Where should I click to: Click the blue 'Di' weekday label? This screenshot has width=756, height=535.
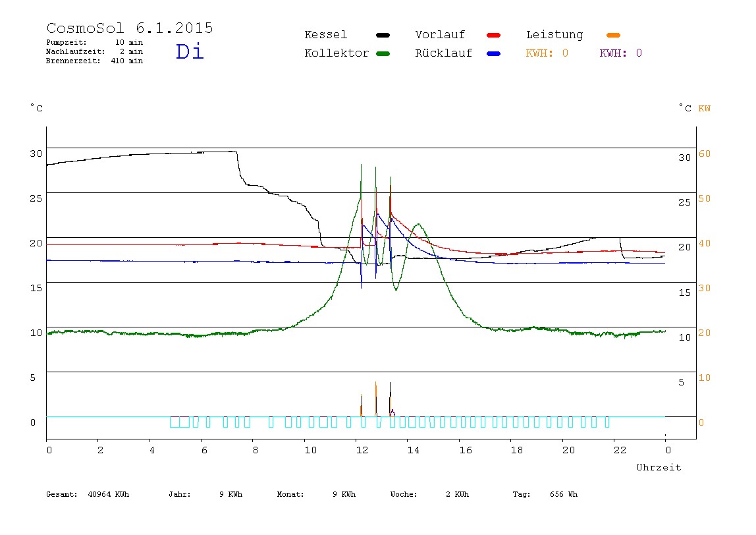(x=190, y=51)
